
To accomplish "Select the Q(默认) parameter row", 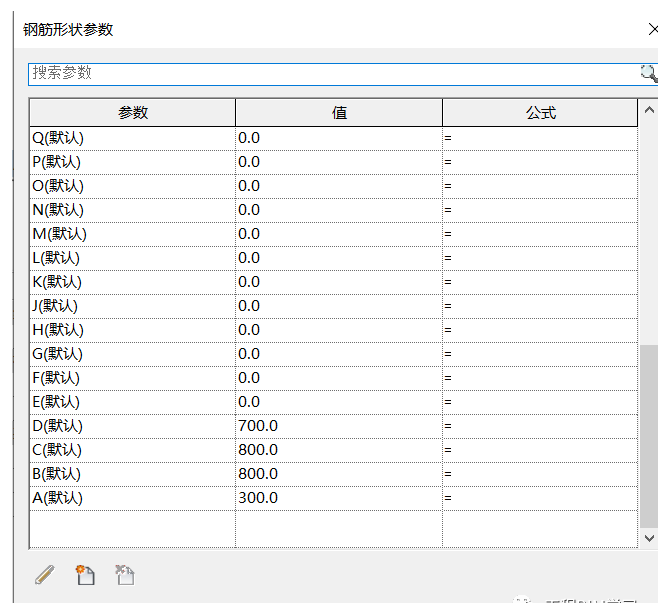I will (333, 138).
